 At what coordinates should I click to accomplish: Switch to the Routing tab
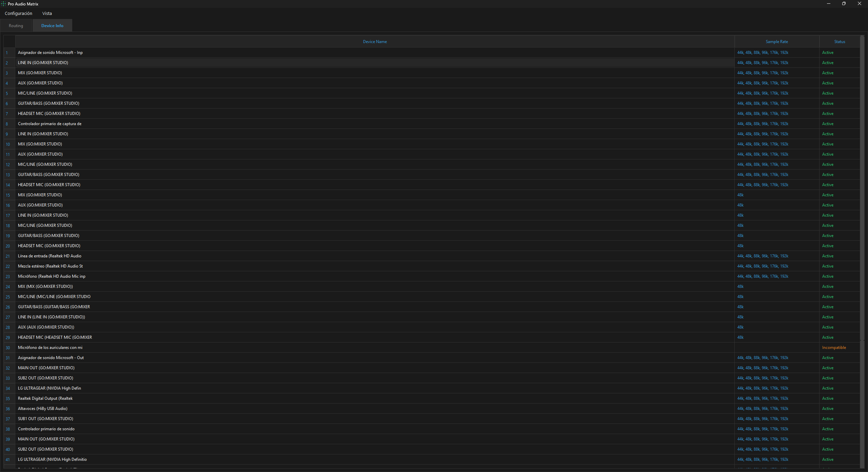pos(16,26)
